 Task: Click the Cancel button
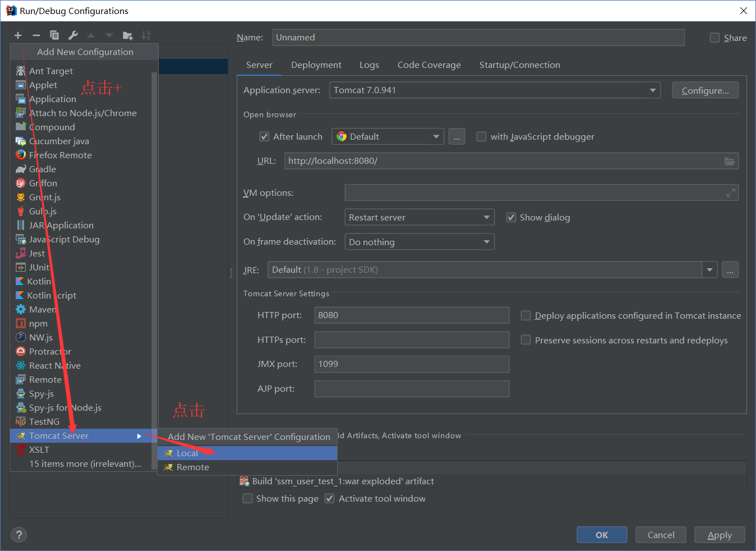point(661,535)
